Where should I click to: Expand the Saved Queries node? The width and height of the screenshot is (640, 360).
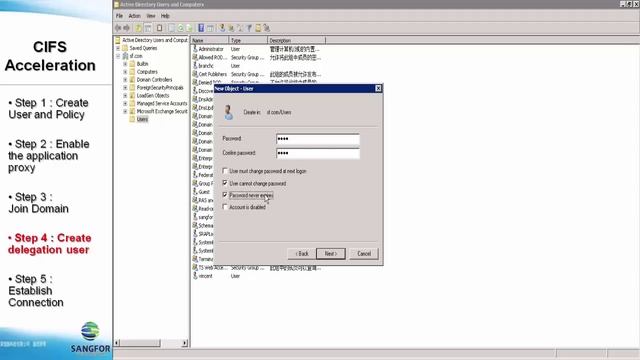118,48
